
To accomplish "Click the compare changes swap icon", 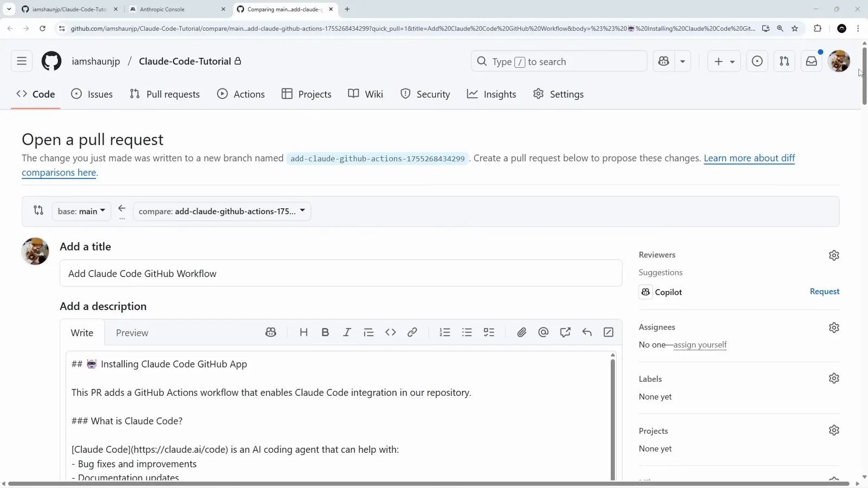I will pyautogui.click(x=38, y=210).
